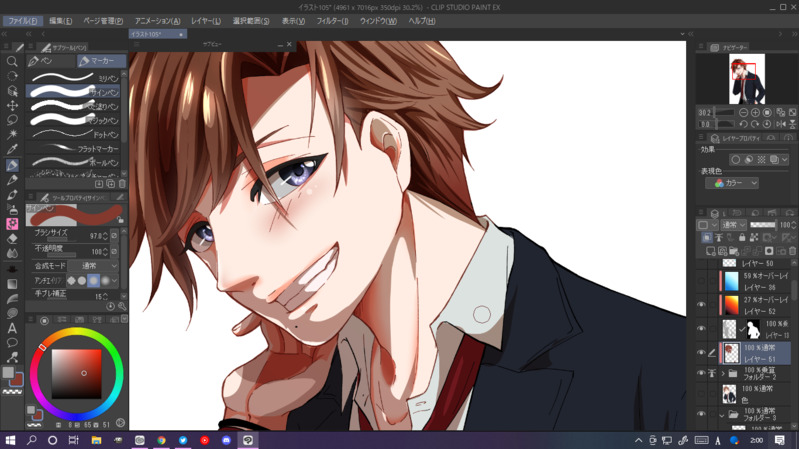
Task: Select the Eraser tool
Action: pyautogui.click(x=12, y=239)
